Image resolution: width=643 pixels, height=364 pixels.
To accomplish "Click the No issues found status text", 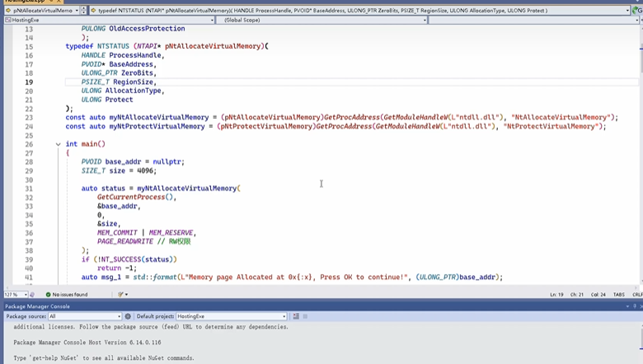I will pyautogui.click(x=70, y=294).
